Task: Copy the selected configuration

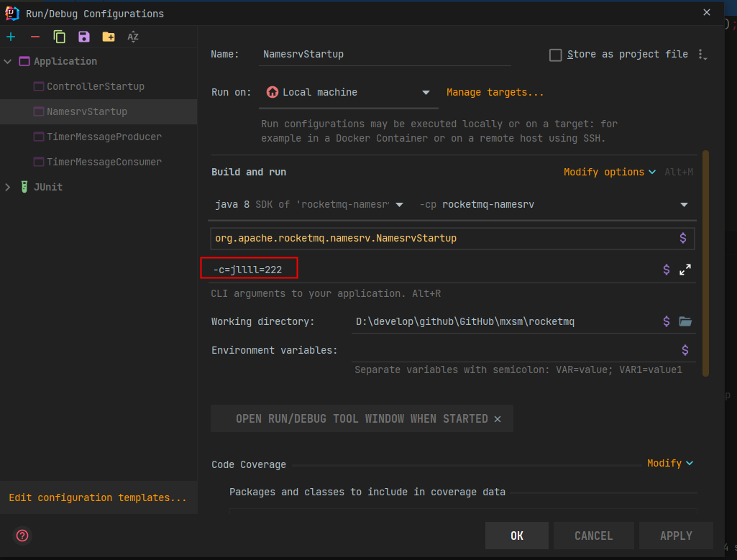Action: (x=59, y=37)
